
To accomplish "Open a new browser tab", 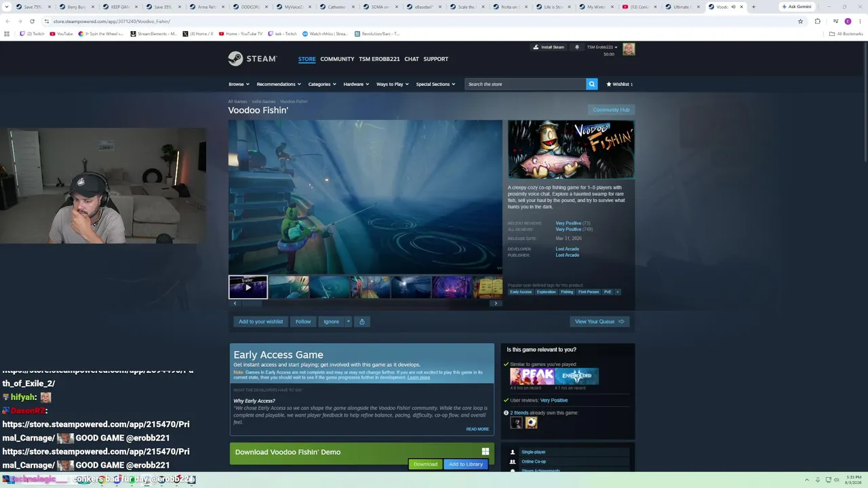I will coord(753,7).
